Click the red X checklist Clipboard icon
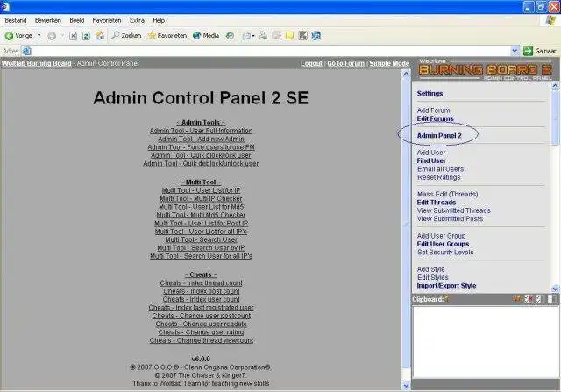This screenshot has width=561, height=392. pos(529,299)
